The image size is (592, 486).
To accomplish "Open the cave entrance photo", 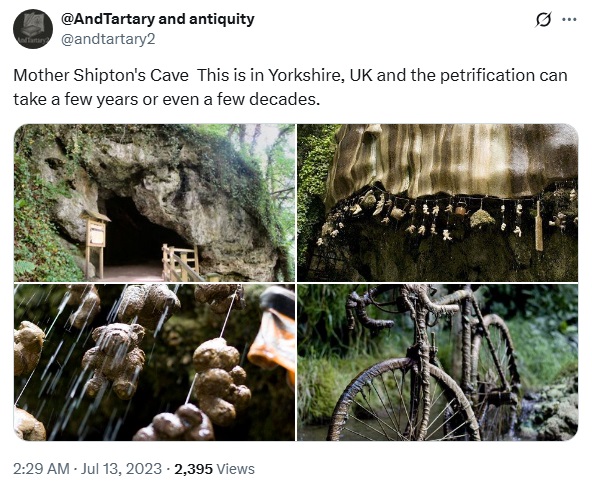I will tap(154, 203).
